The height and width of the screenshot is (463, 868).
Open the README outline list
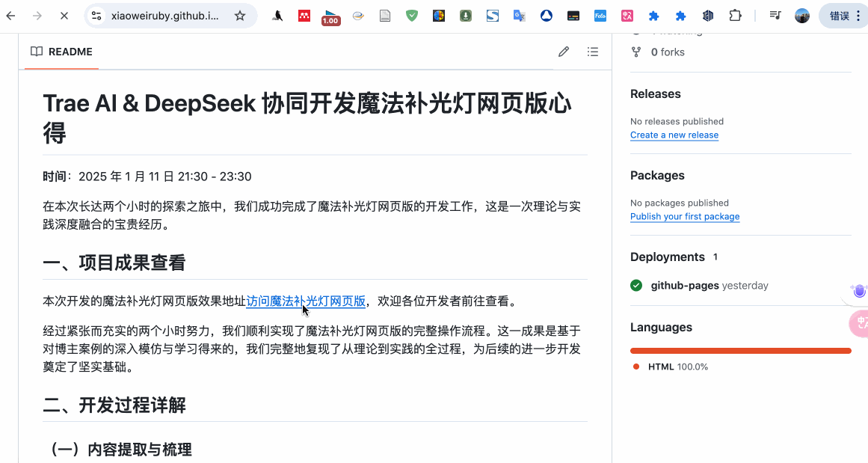coord(593,52)
